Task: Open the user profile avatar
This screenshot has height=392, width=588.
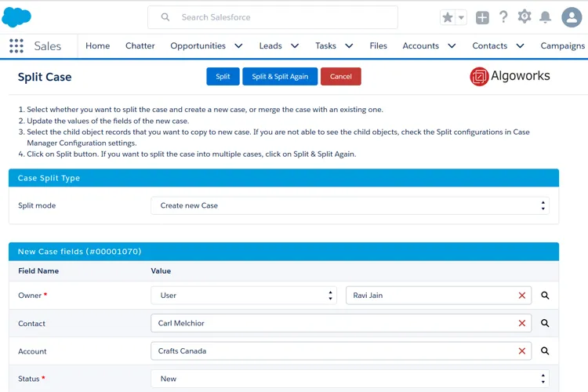Action: click(x=572, y=17)
